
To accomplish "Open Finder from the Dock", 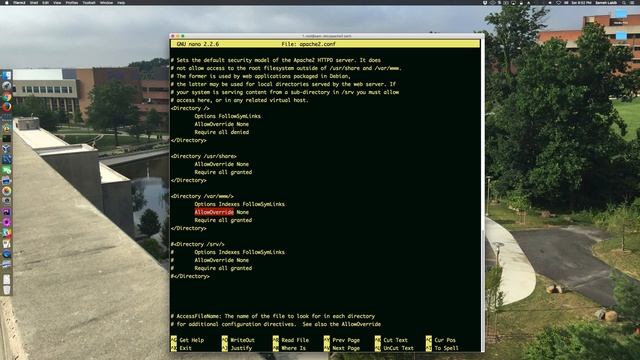I will 7,76.
